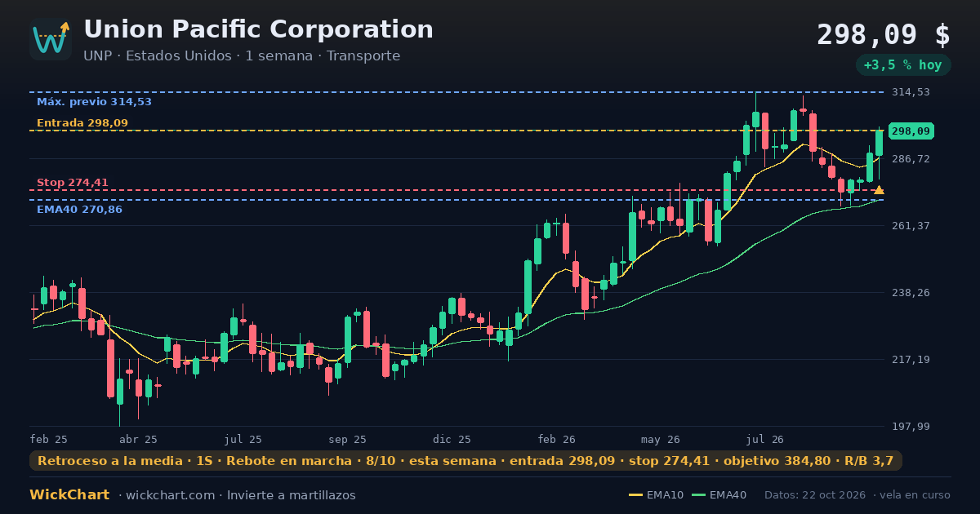
Task: Click the 217,19 price axis value
Action: 911,360
